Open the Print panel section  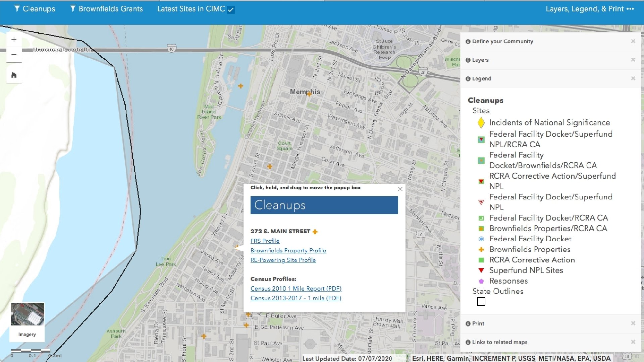click(x=478, y=323)
